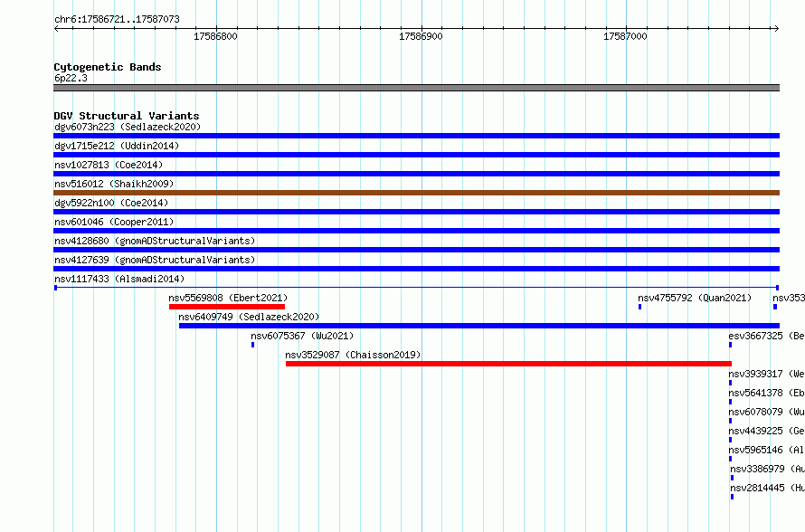Select the dgv1715e212 (Uddin2014) blue bar
This screenshot has width=805, height=532.
pos(416,155)
